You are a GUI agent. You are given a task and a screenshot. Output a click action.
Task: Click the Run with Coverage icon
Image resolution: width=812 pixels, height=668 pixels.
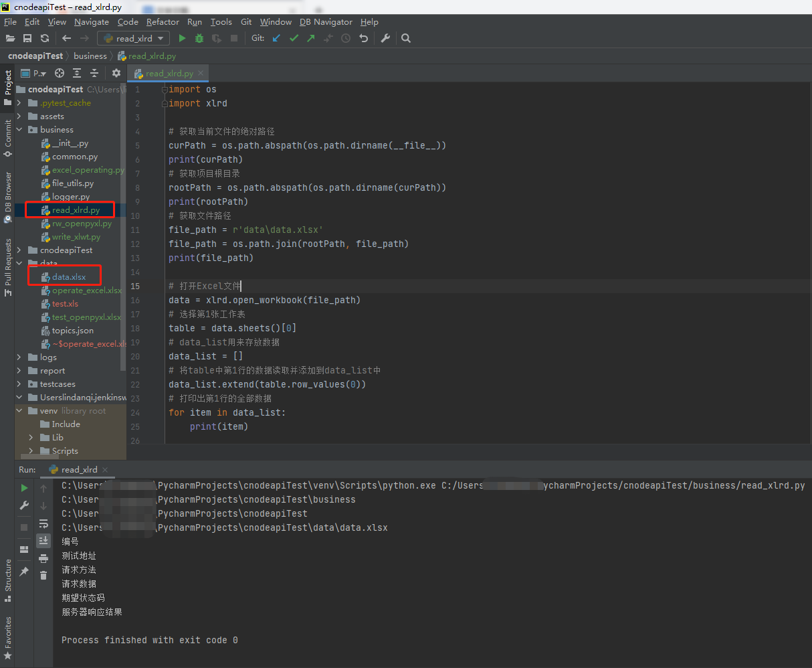[x=217, y=38]
